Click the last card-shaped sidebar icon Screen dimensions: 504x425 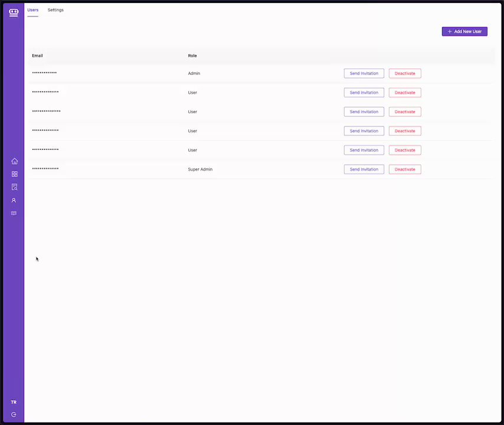tap(14, 213)
